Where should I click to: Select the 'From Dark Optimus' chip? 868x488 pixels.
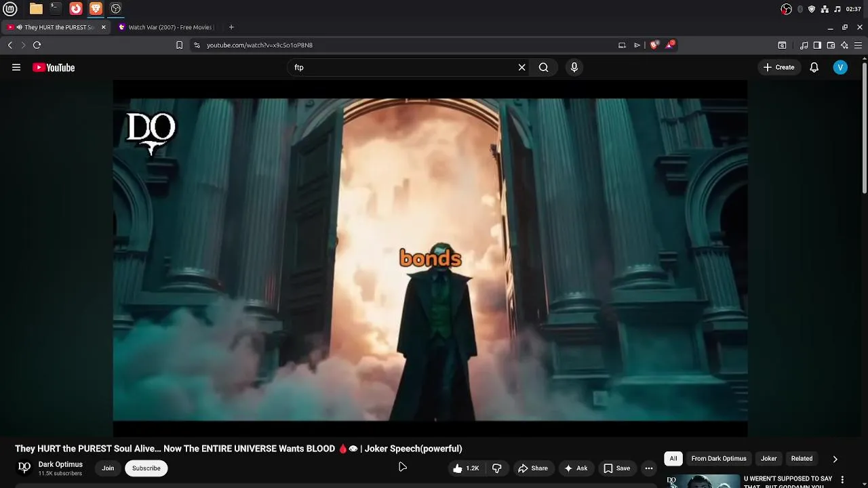click(719, 459)
